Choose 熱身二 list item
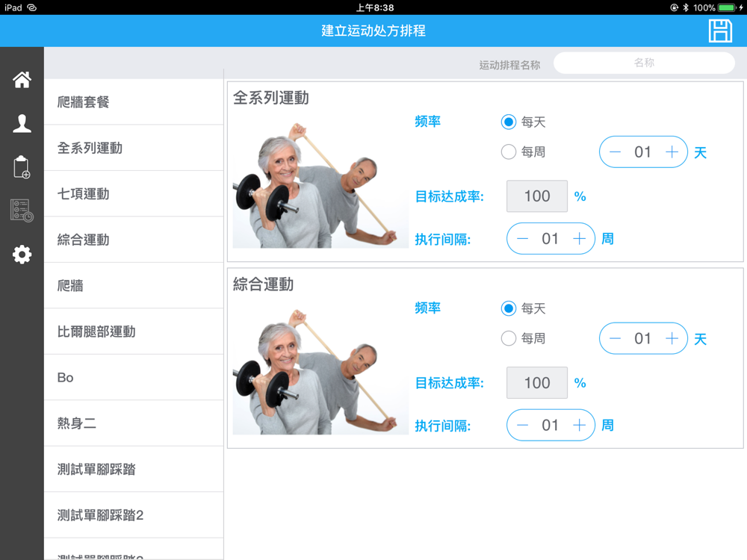The height and width of the screenshot is (560, 747). (134, 423)
